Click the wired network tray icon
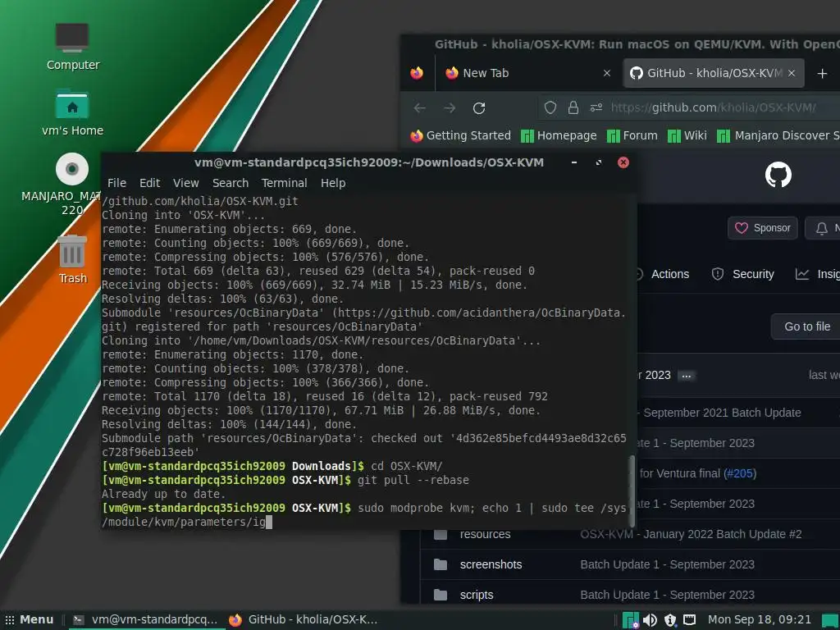Image resolution: width=840 pixels, height=630 pixels. pos(689,620)
